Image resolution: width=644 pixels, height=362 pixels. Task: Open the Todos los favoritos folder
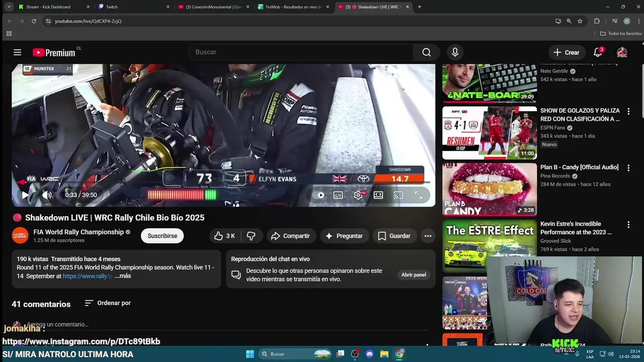(621, 34)
